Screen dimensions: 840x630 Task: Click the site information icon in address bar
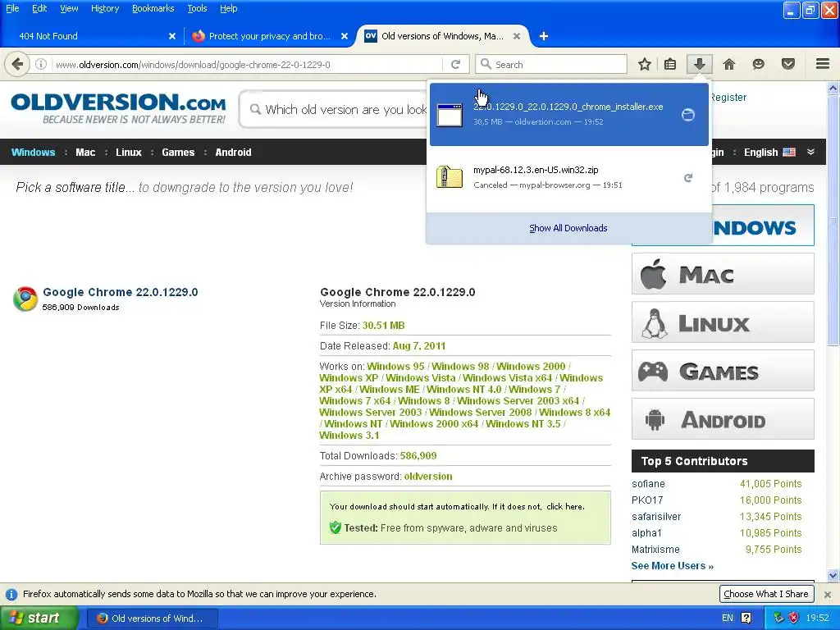[x=41, y=64]
